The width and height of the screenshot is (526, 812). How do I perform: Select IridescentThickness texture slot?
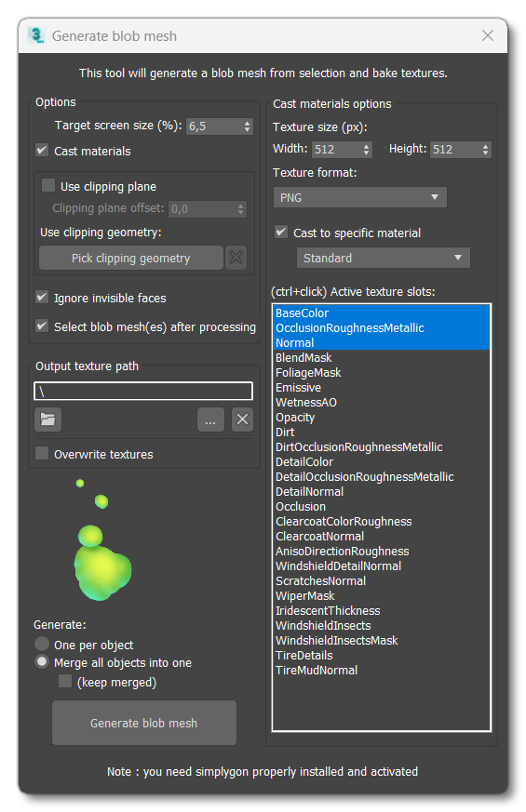(x=382, y=610)
